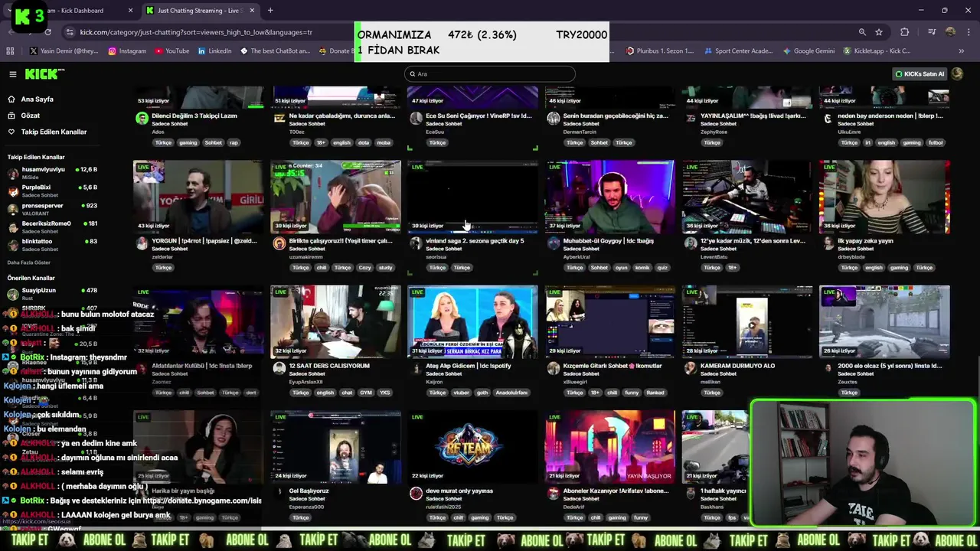Open SuayipUzun recommended channel
The width and height of the screenshot is (980, 551).
[x=52, y=294]
